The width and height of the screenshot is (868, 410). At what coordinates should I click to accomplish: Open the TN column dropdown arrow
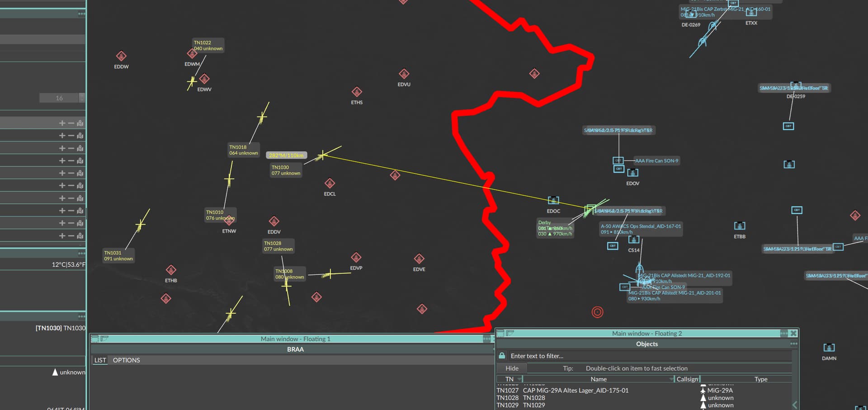pyautogui.click(x=519, y=379)
